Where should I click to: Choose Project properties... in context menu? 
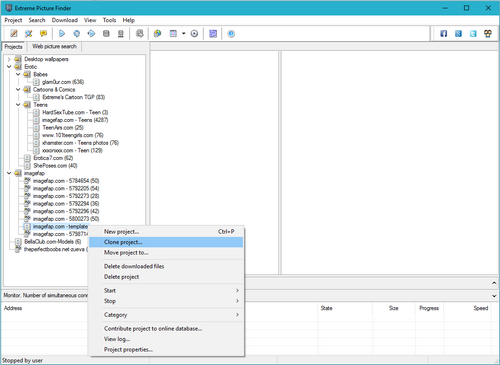point(167,349)
